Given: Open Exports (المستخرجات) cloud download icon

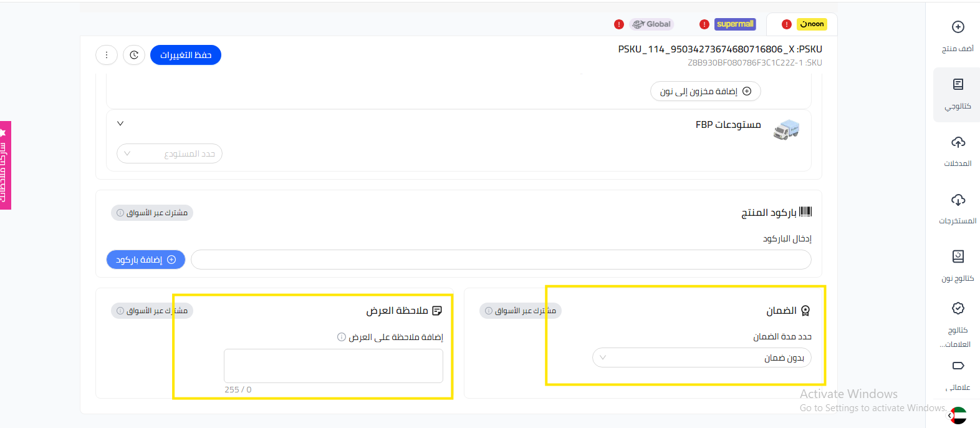Looking at the screenshot, I should tap(958, 200).
